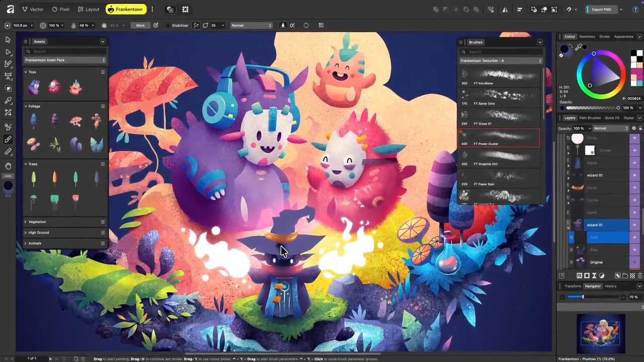This screenshot has height=362, width=644.
Task: Open the Frankentoon Texturizer - A category dropdown
Action: point(501,61)
